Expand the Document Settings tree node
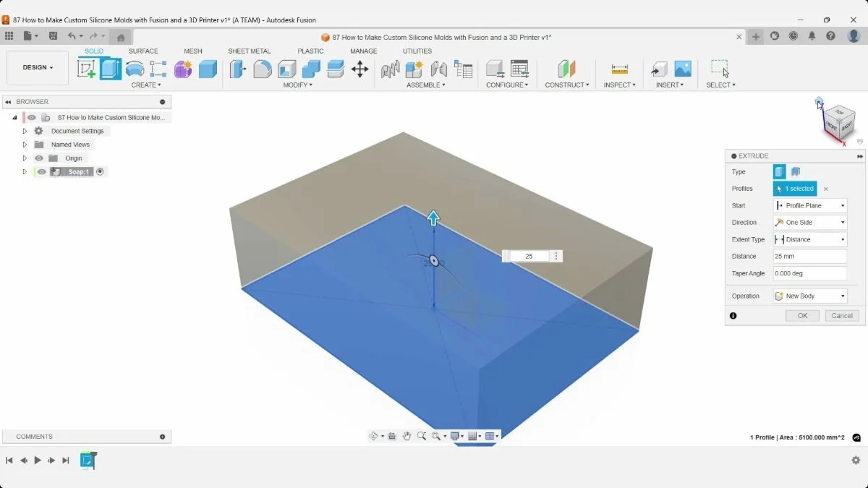 pyautogui.click(x=25, y=132)
